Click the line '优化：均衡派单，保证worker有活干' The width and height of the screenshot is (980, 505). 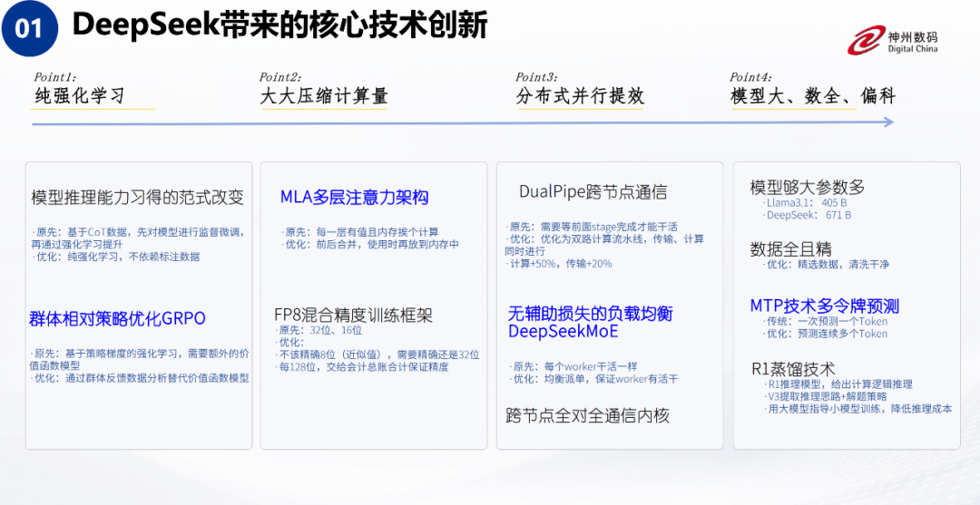click(x=593, y=379)
